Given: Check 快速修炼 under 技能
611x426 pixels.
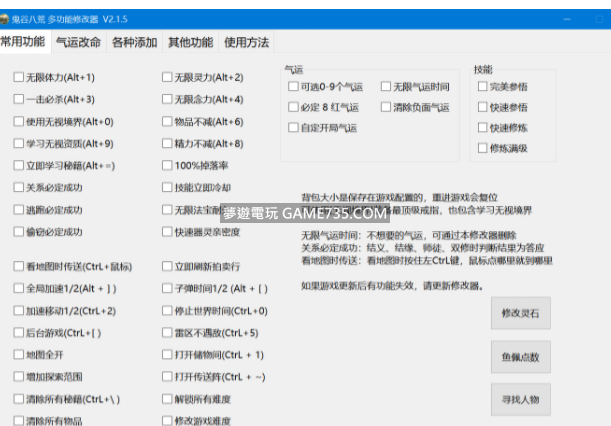Looking at the screenshot, I should pos(482,127).
